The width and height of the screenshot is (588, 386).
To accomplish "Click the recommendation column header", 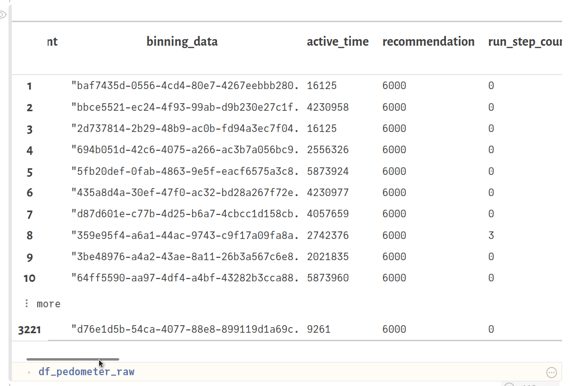I will click(x=428, y=41).
